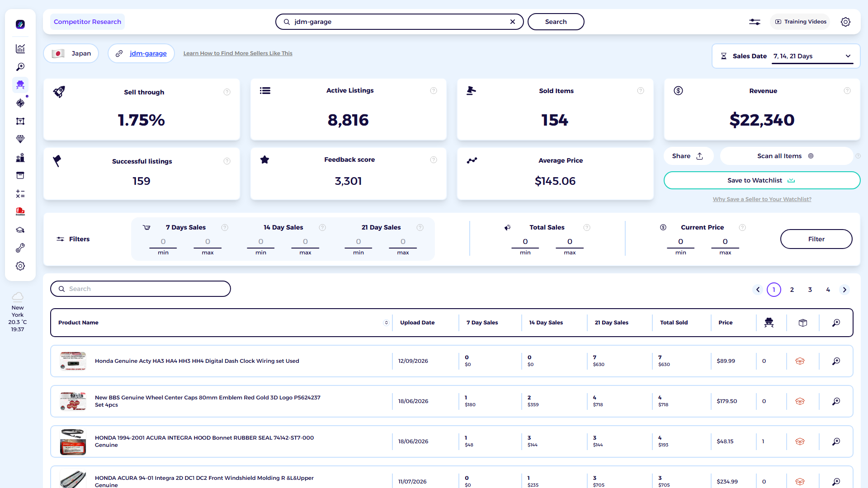Image resolution: width=868 pixels, height=488 pixels.
Task: Open page 4 of results
Action: point(828,290)
